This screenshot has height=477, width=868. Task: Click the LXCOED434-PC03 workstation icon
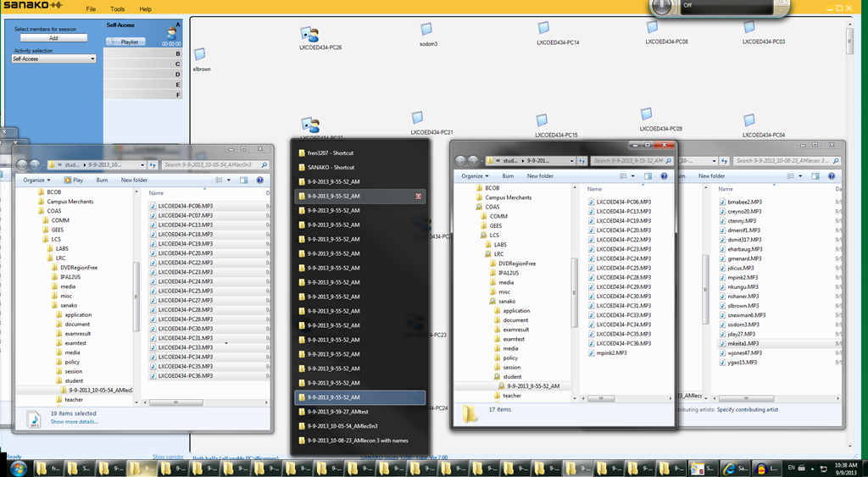[749, 28]
